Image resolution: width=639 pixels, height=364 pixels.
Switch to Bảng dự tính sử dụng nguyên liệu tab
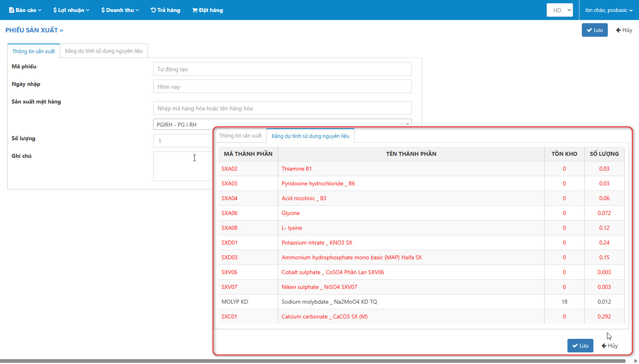(x=104, y=51)
